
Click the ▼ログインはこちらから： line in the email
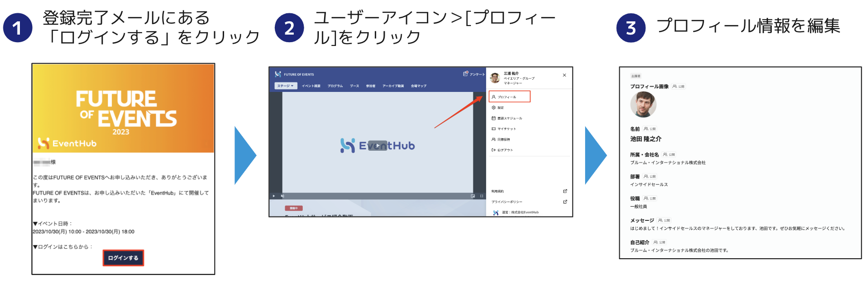[63, 247]
